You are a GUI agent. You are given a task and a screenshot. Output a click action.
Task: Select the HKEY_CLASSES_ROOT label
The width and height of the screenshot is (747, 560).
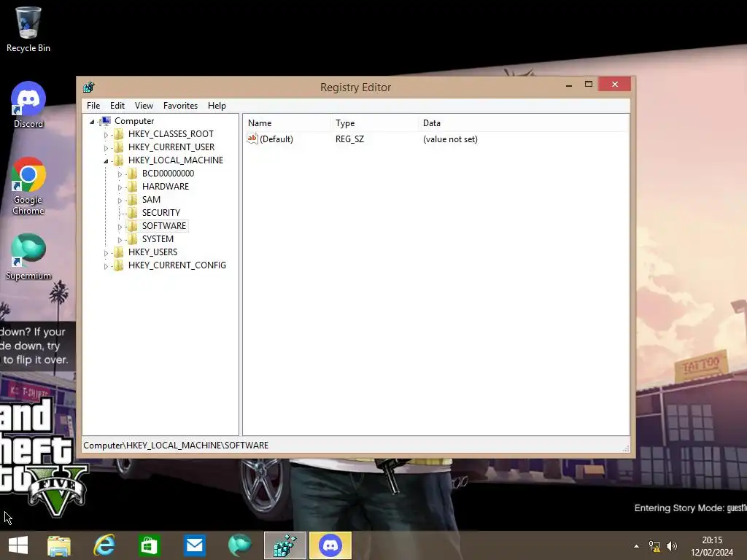[x=171, y=134]
